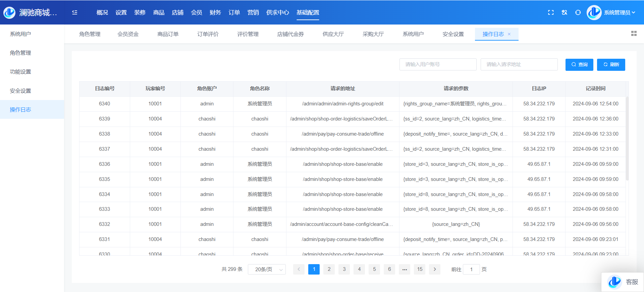Close the 操作日志 tab
Viewport: 644px width, 292px height.
(509, 34)
